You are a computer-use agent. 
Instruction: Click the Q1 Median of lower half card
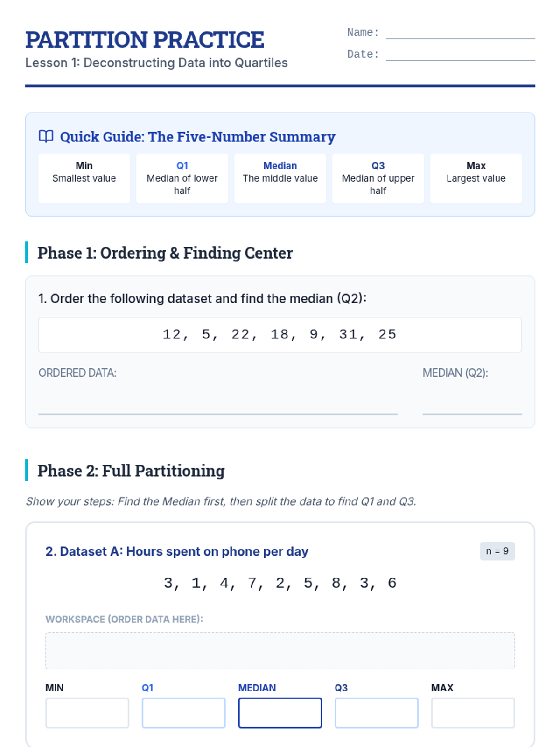[x=182, y=178]
